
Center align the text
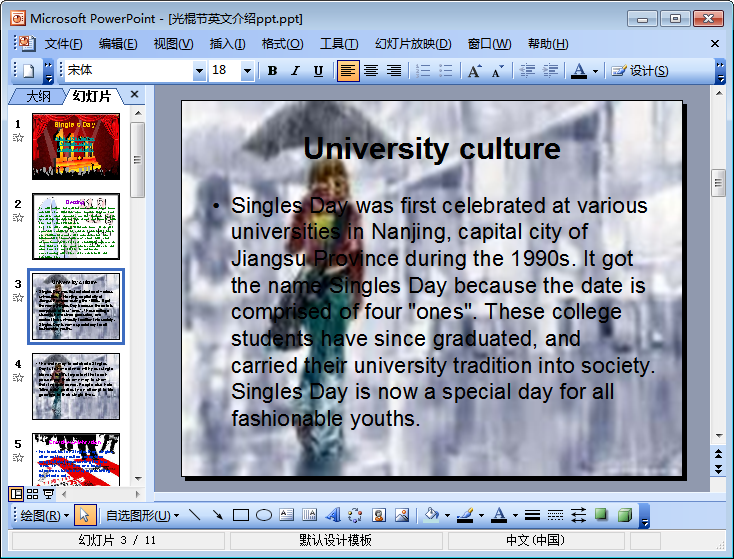click(x=371, y=71)
